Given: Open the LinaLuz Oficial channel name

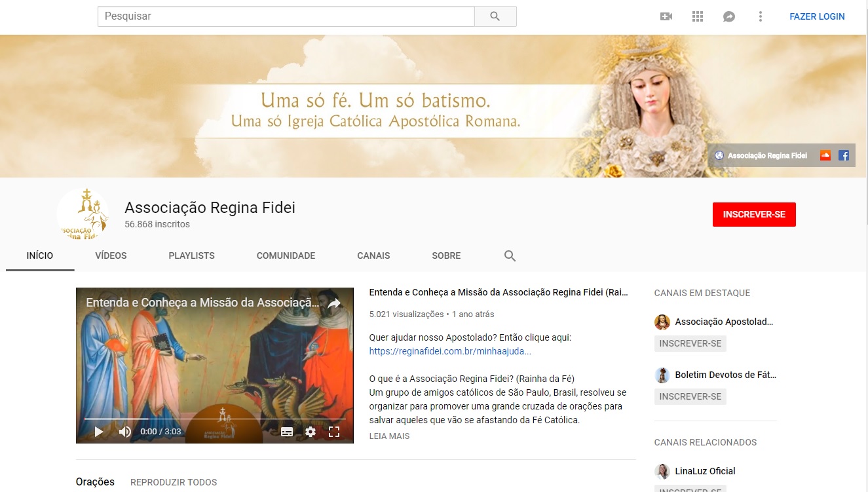Looking at the screenshot, I should [706, 471].
